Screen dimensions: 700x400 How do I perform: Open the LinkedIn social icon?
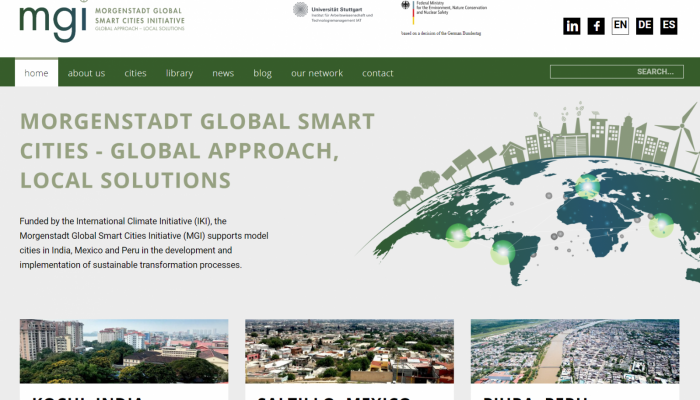[x=571, y=26]
